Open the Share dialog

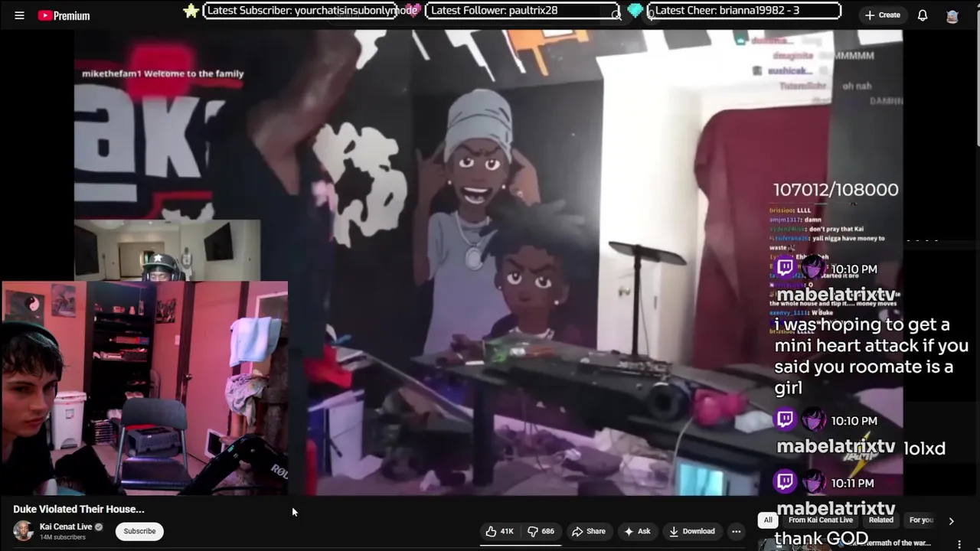coord(589,531)
